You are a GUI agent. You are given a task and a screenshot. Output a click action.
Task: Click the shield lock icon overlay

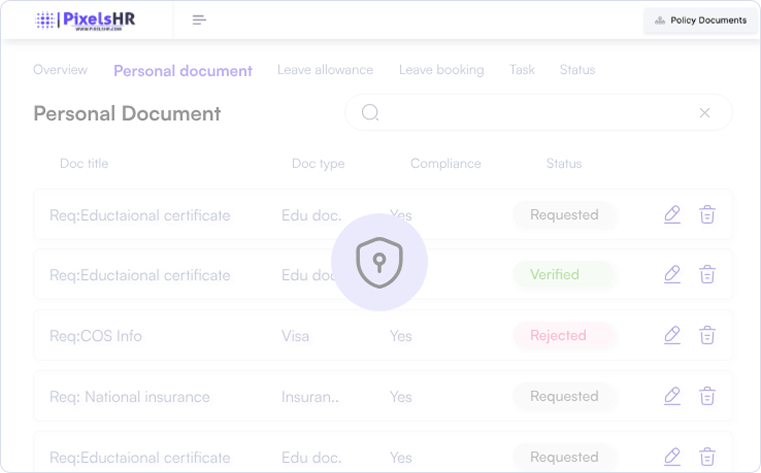379,263
